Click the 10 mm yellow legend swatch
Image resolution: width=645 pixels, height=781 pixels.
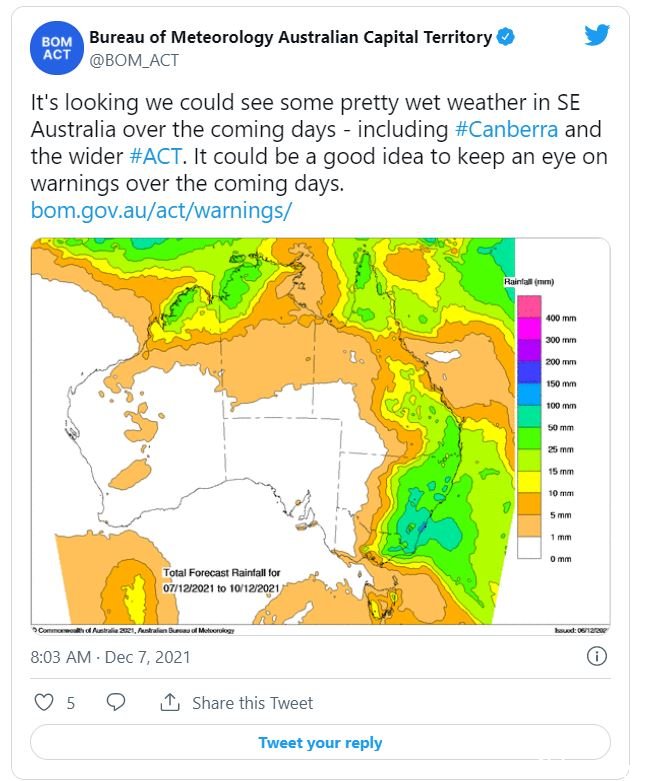click(529, 482)
